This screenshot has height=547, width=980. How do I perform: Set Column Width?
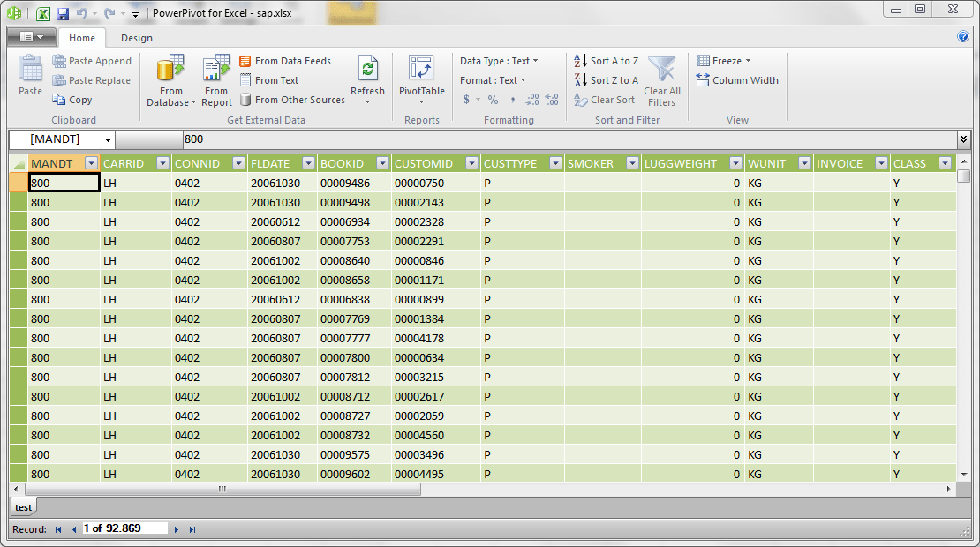[x=737, y=80]
